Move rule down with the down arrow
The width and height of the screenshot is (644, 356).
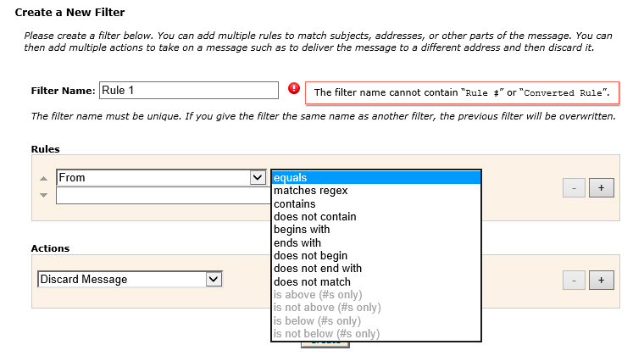click(x=44, y=196)
